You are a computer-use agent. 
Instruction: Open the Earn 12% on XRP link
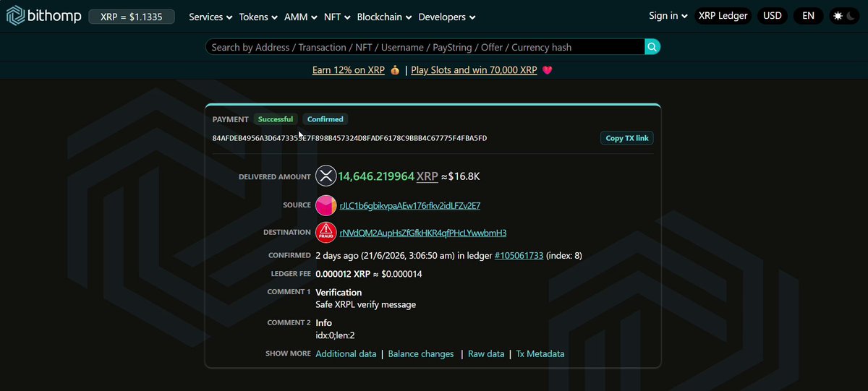pos(349,70)
